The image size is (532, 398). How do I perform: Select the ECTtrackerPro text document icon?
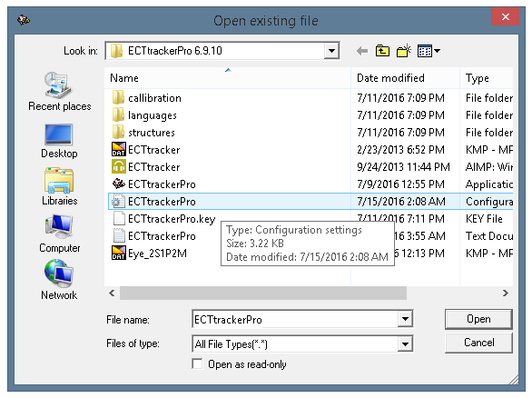pyautogui.click(x=119, y=235)
